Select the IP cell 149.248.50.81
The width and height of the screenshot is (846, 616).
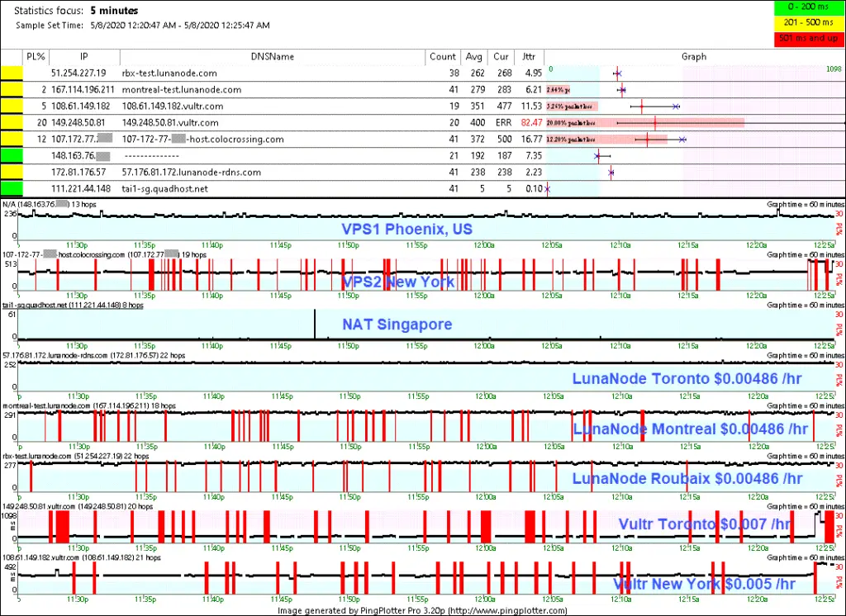click(x=78, y=123)
